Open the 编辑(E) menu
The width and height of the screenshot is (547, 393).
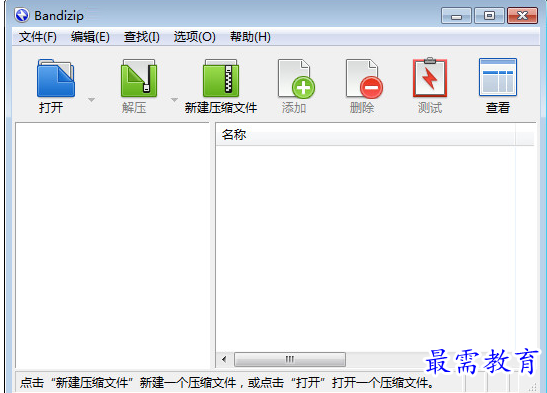(90, 37)
